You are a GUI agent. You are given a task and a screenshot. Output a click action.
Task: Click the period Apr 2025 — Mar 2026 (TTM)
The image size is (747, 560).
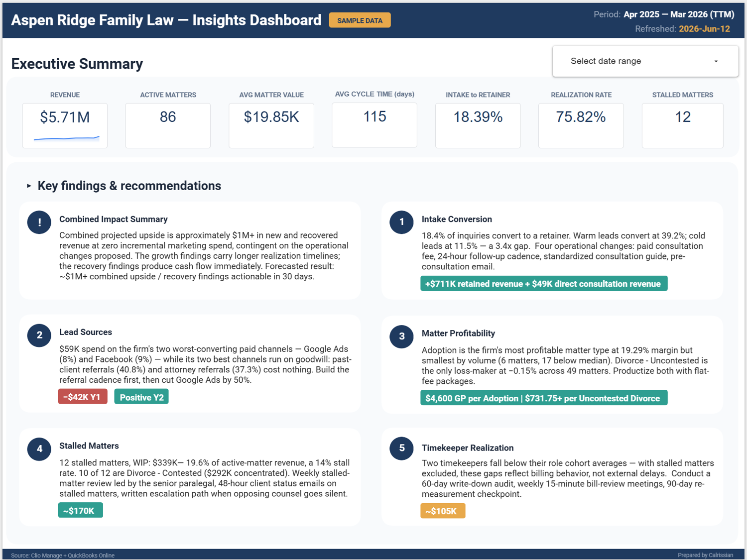pyautogui.click(x=679, y=14)
